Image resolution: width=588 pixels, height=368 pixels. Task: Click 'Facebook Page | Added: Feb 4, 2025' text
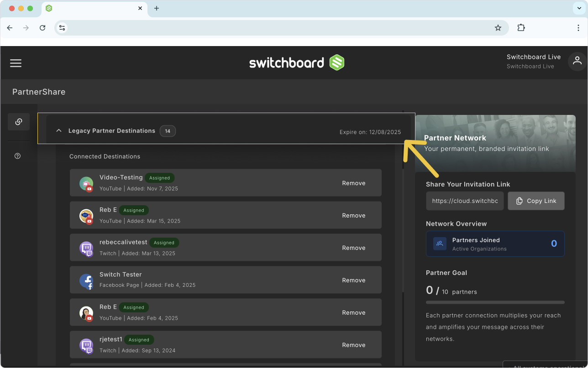coord(147,285)
